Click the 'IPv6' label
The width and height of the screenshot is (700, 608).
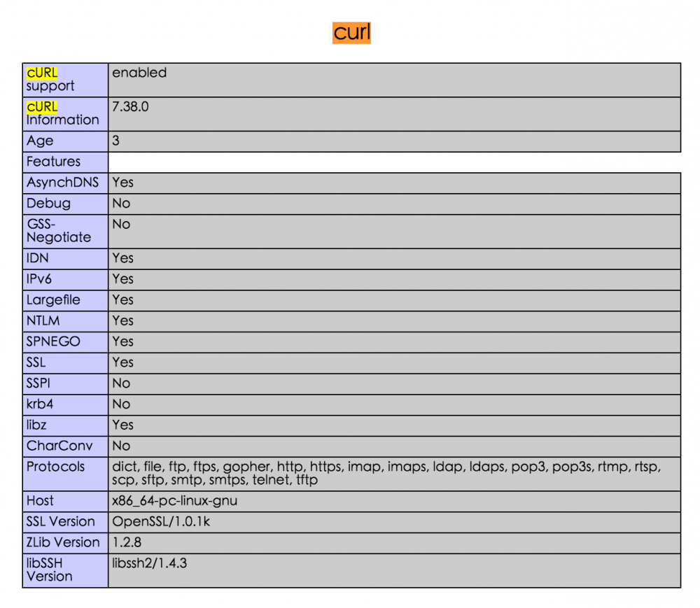tap(39, 279)
